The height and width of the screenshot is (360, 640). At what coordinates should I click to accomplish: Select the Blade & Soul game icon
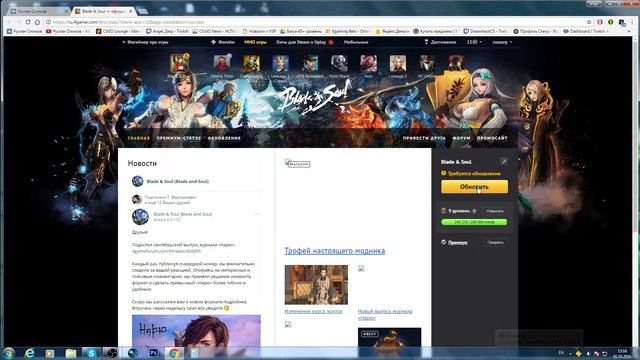[180, 64]
